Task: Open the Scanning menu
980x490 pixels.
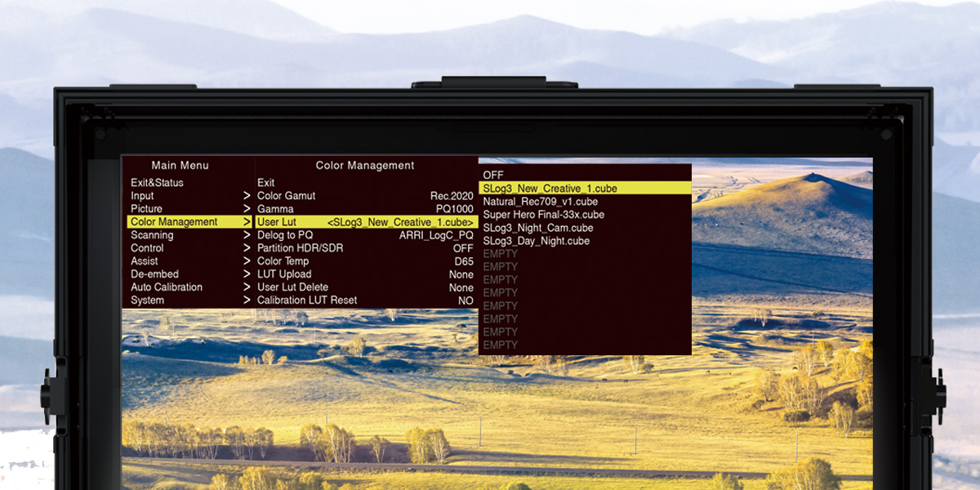Action: coord(154,234)
